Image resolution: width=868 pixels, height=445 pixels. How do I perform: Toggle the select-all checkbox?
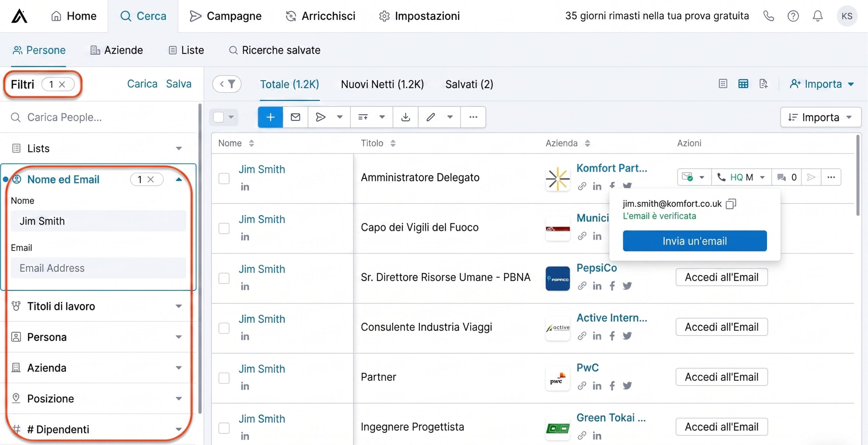tap(218, 117)
